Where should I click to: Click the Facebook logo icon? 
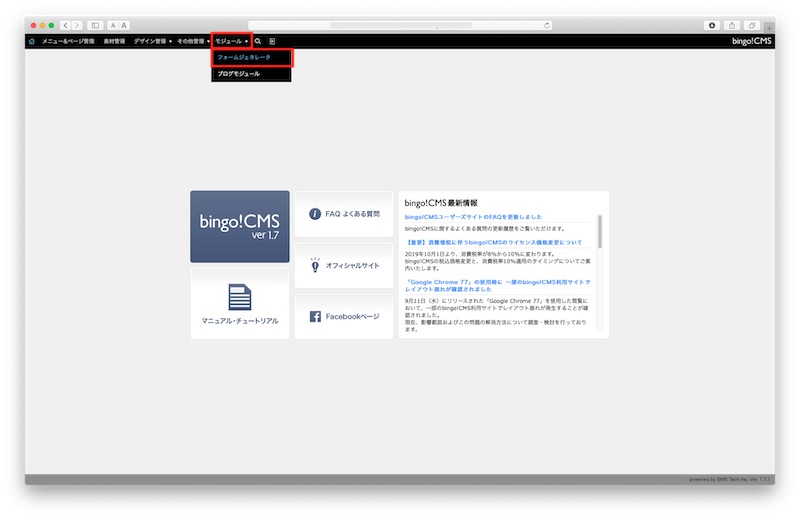coord(315,316)
